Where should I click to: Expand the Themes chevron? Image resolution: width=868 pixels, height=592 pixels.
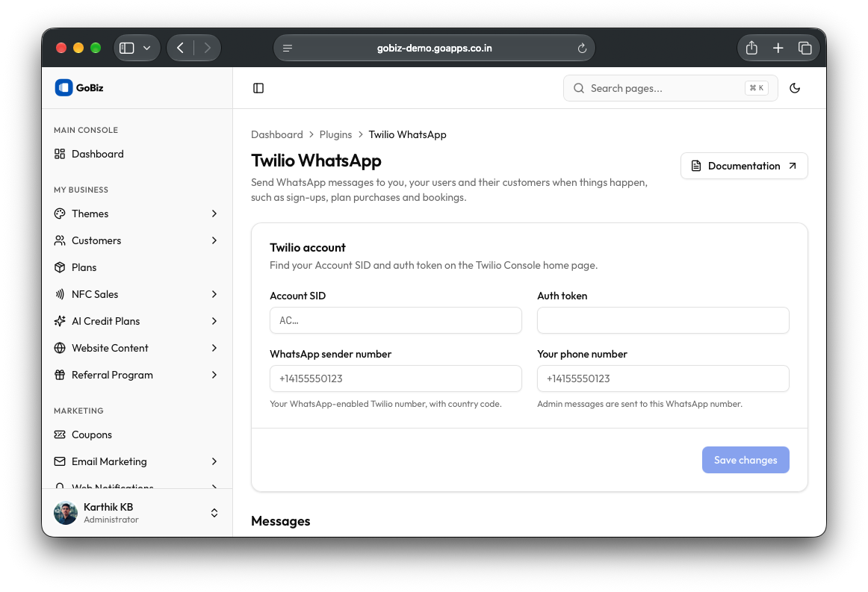point(214,214)
